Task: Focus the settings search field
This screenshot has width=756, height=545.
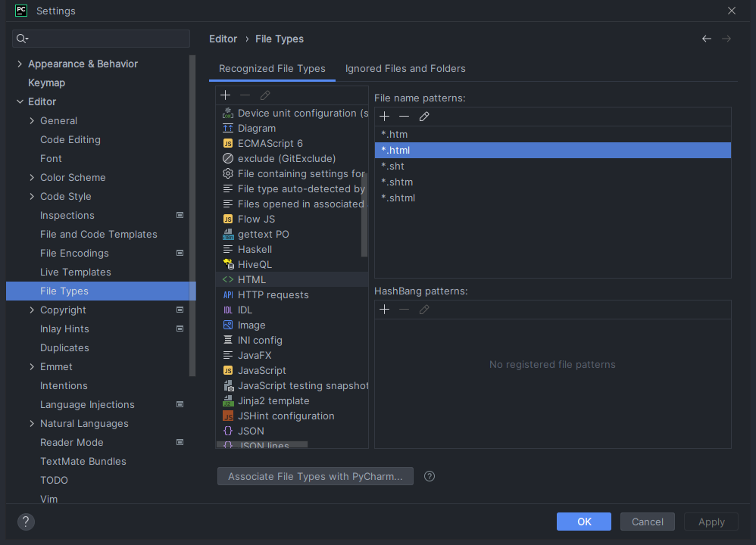Action: [x=106, y=39]
